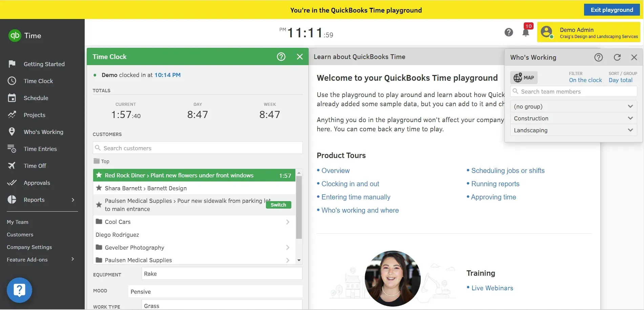The height and width of the screenshot is (310, 644).
Task: Open the Who's Working MAP view
Action: 524,78
